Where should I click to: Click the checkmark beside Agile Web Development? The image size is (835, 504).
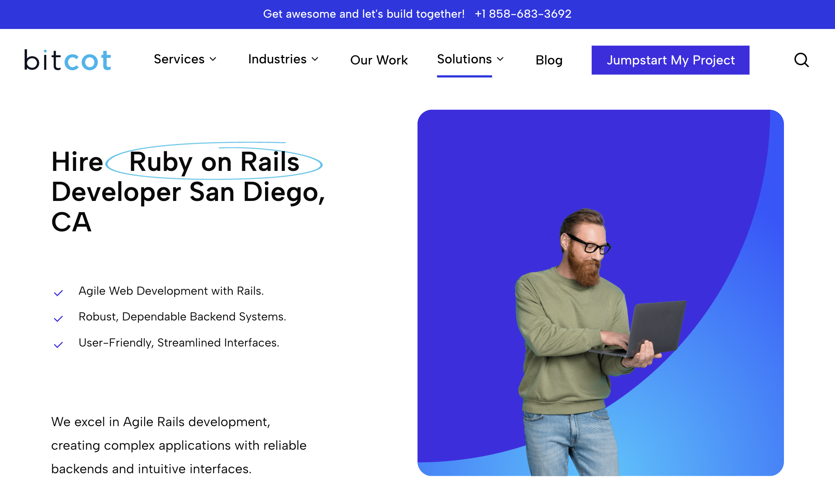pyautogui.click(x=58, y=293)
